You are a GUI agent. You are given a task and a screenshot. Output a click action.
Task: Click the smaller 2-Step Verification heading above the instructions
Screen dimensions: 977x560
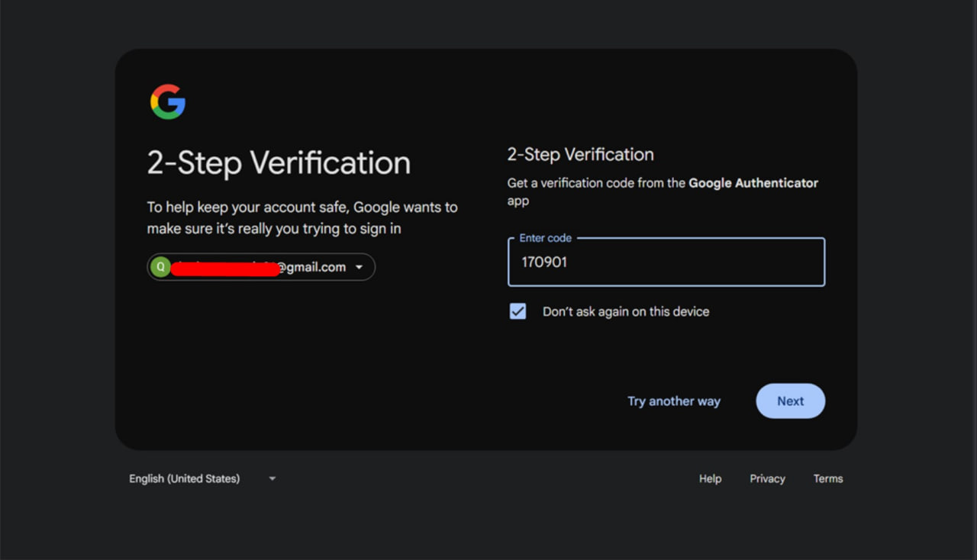point(580,154)
